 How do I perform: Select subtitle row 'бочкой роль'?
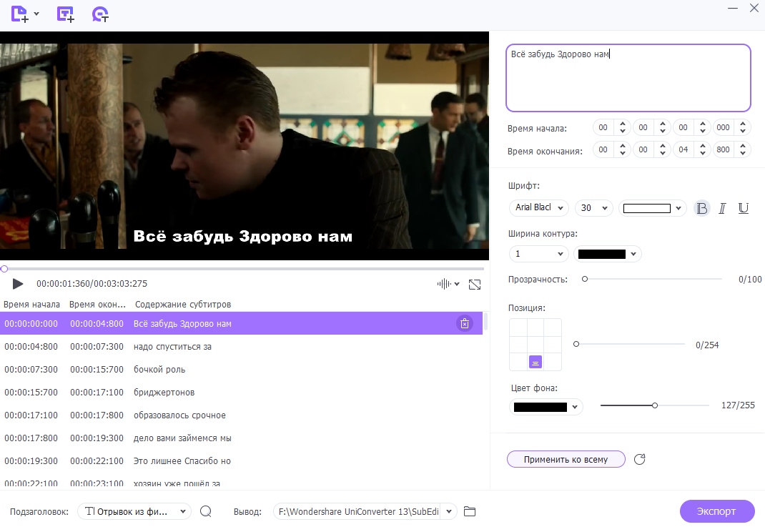point(241,370)
